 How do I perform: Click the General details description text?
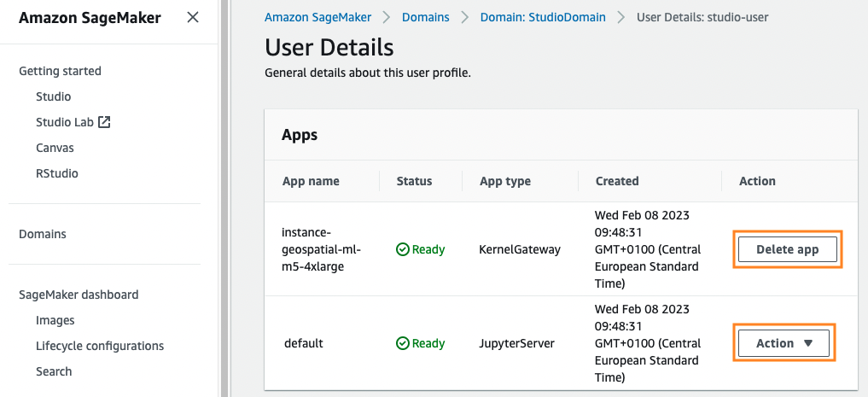coord(368,73)
